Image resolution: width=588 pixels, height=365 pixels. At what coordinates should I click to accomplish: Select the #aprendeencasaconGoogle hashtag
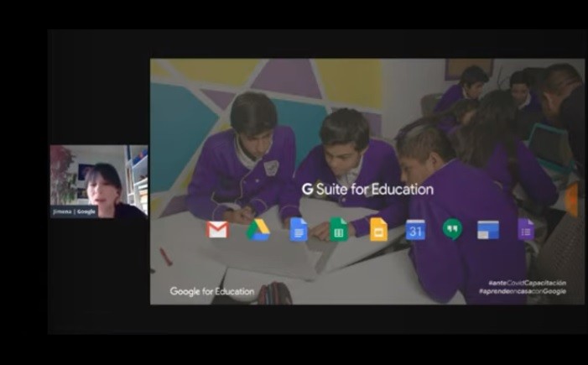click(522, 291)
